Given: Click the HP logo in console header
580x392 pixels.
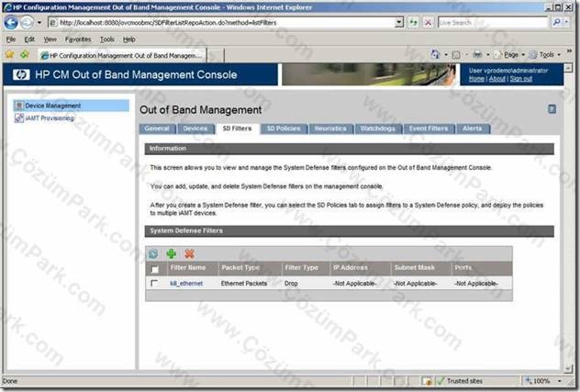Looking at the screenshot, I should coord(21,74).
